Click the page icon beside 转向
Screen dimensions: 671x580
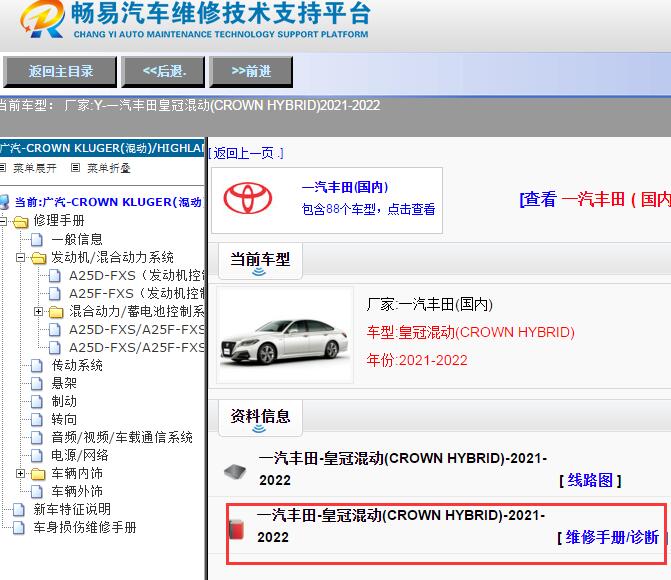click(37, 419)
